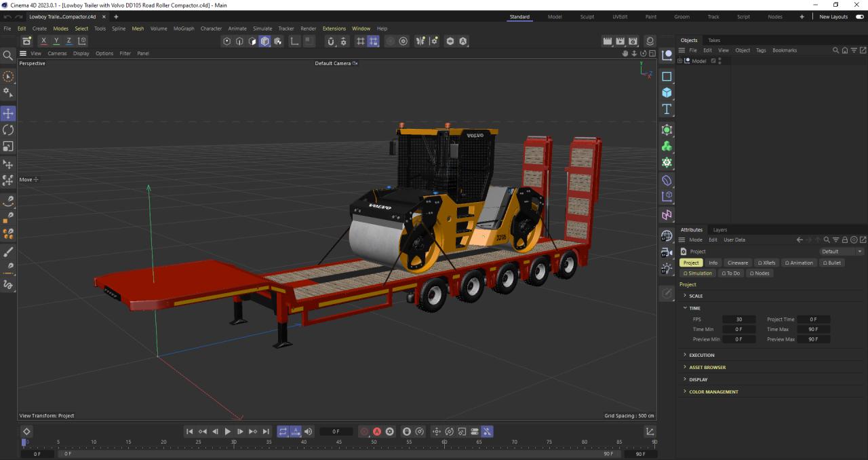
Task: Toggle the Y axis lock
Action: click(x=56, y=41)
